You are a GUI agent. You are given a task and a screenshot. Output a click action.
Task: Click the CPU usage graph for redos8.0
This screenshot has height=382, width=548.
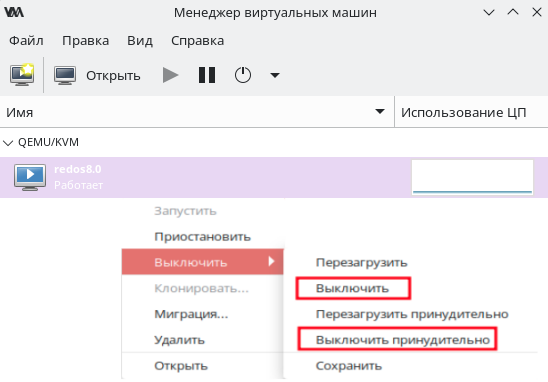(472, 177)
